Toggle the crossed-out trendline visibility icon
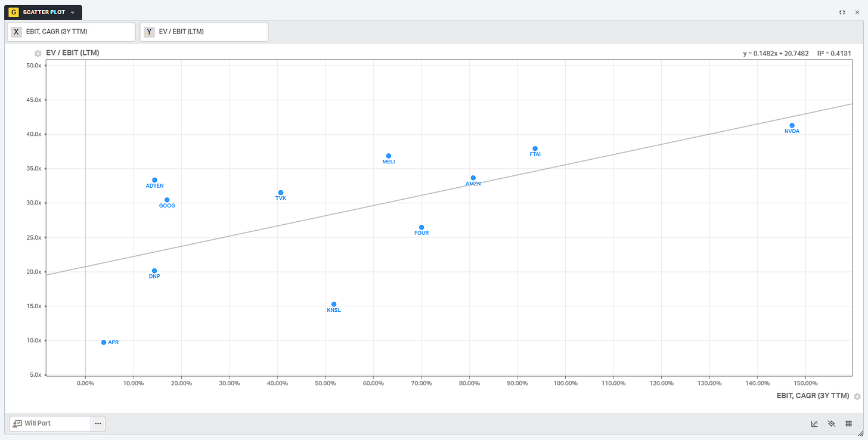Screen dimensions: 868x440 (x=832, y=424)
